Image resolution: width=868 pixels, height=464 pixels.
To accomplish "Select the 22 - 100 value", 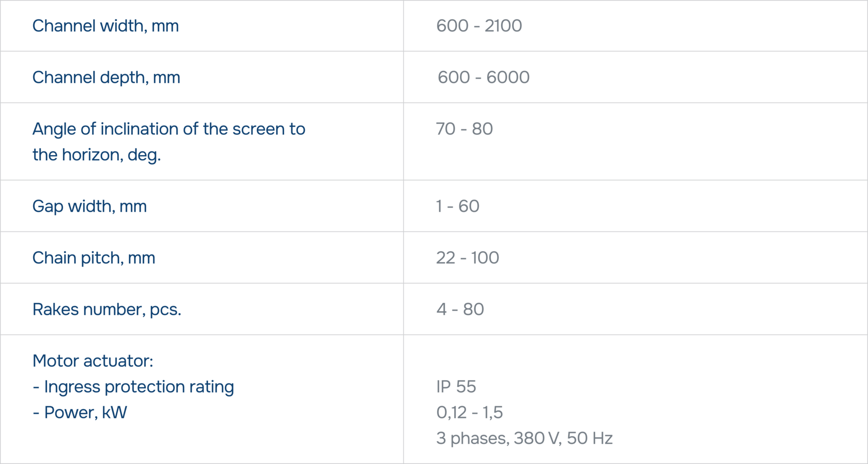I will point(467,258).
